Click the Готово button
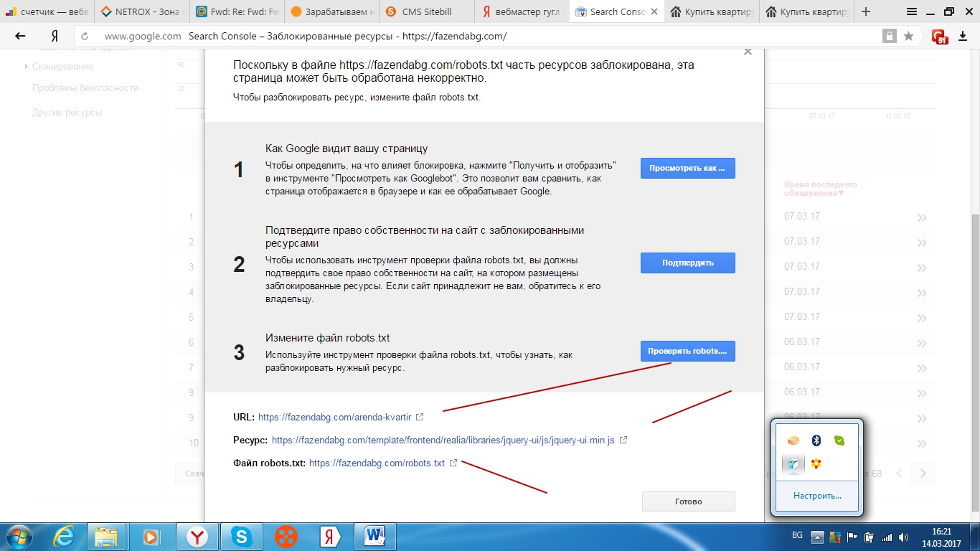 point(688,501)
